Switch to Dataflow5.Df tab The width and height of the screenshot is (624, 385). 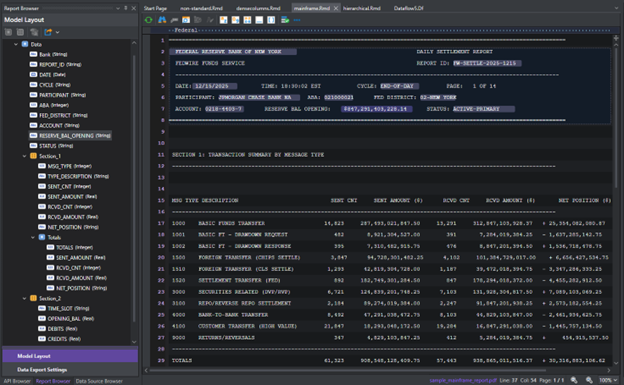coord(409,8)
